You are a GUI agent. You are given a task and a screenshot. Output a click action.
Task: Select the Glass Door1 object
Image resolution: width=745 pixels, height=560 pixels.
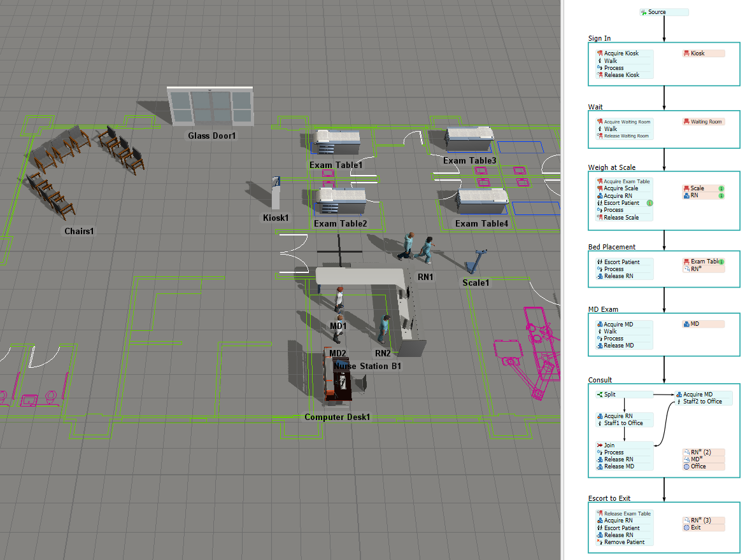(211, 107)
